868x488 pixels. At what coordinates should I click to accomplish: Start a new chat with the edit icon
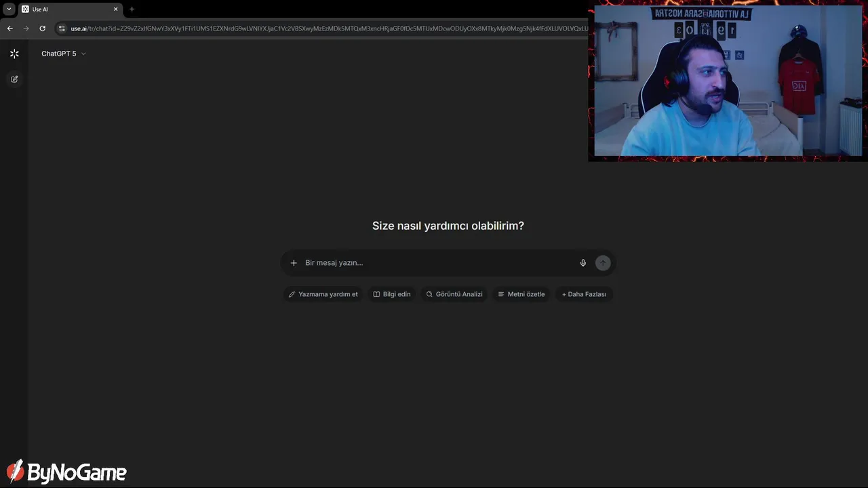14,79
